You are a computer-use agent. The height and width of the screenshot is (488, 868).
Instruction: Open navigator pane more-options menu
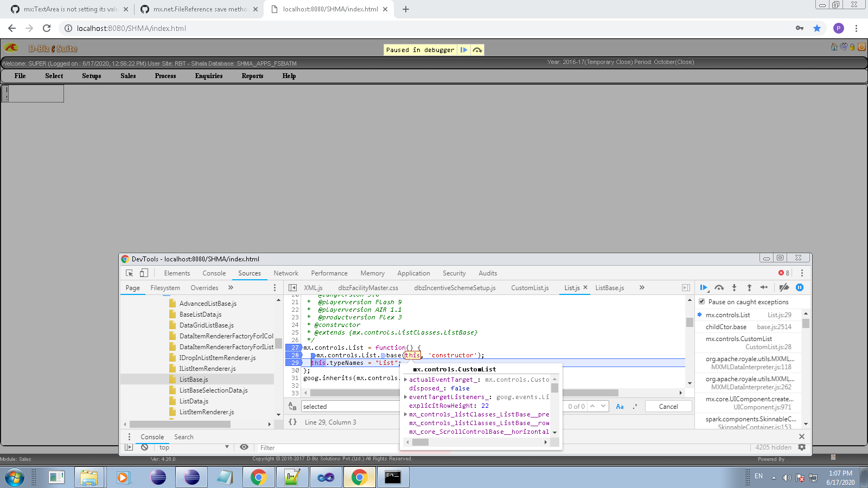[275, 288]
